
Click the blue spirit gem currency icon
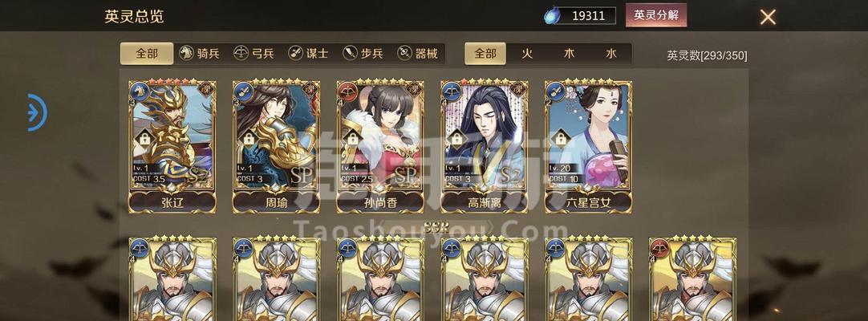pyautogui.click(x=551, y=15)
